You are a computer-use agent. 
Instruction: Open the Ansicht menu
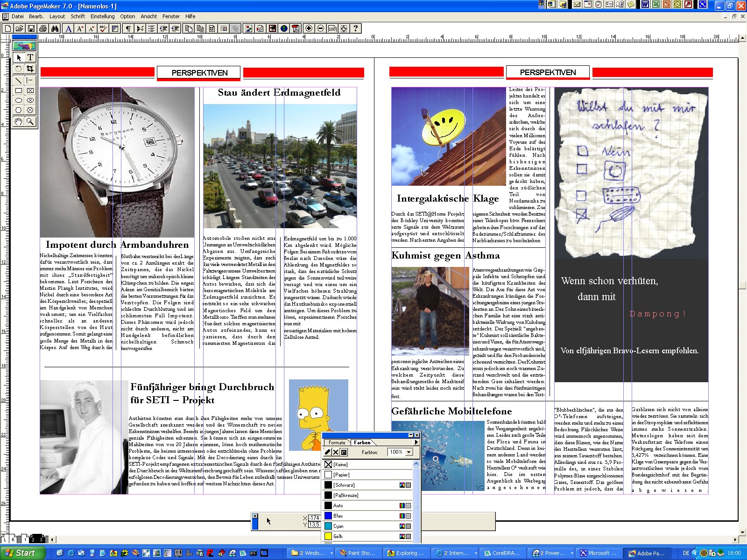click(x=149, y=16)
